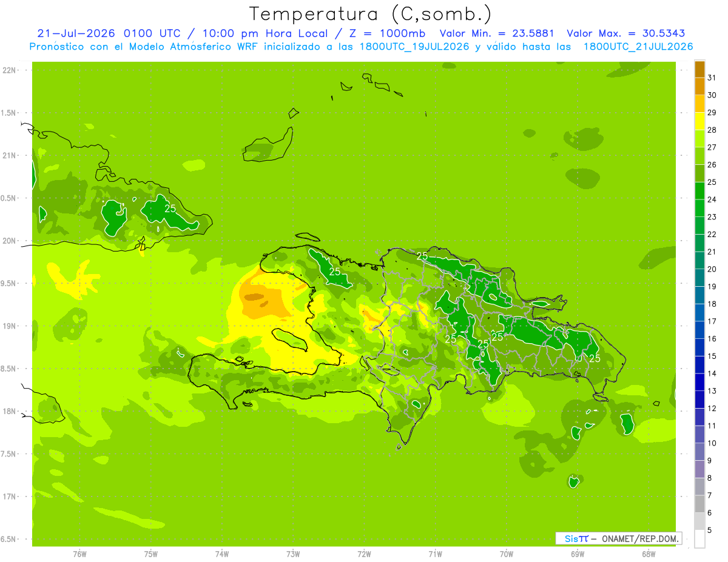This screenshot has width=728, height=562.
Task: Click the title 'Temperatura (C,somb.)'
Action: point(371,14)
